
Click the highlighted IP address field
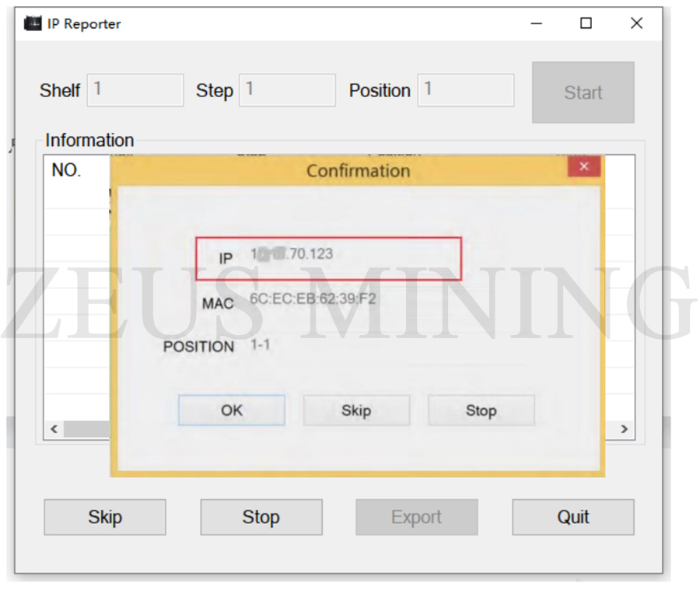tap(328, 257)
